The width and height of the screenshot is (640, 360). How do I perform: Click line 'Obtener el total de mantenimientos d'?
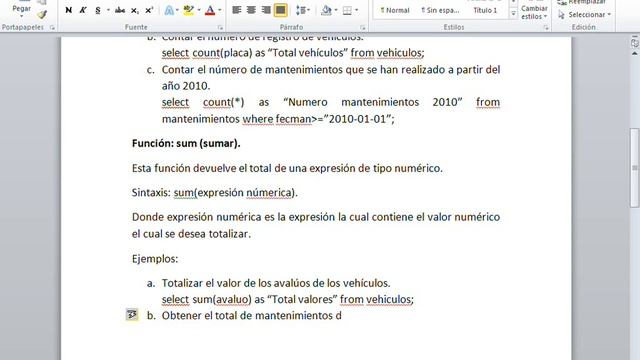coord(251,316)
